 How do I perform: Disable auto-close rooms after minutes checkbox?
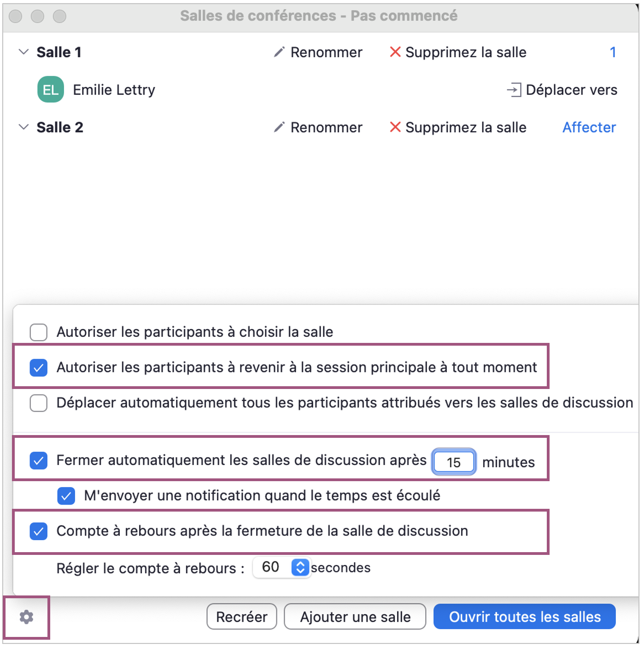point(39,460)
